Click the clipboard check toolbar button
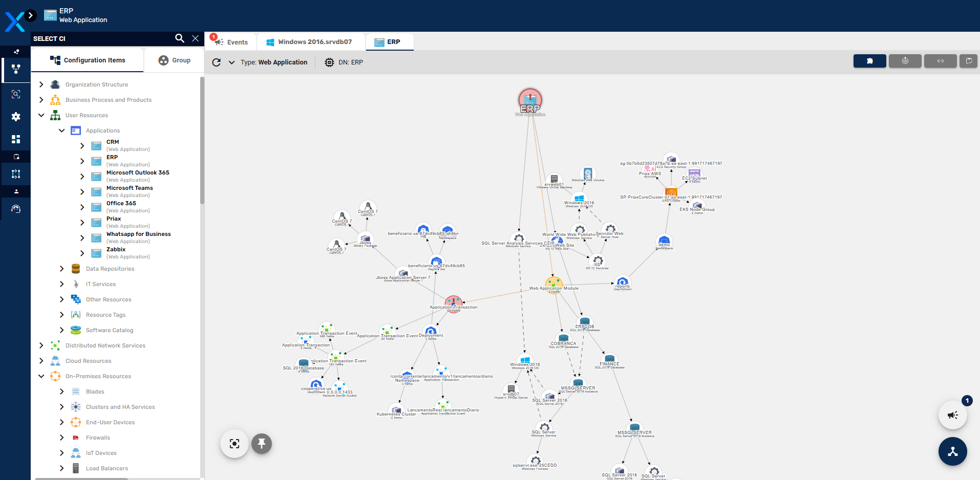Viewport: 980px width, 480px height. (x=969, y=61)
